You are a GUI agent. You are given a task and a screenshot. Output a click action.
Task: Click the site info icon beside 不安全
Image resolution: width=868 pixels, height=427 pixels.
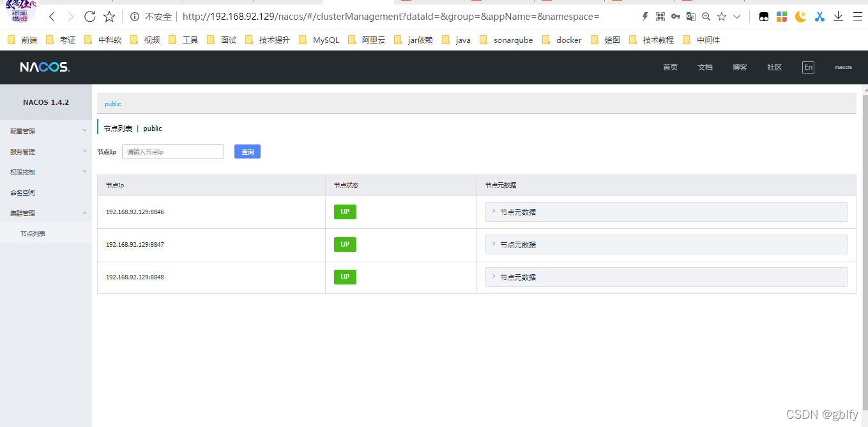(135, 17)
